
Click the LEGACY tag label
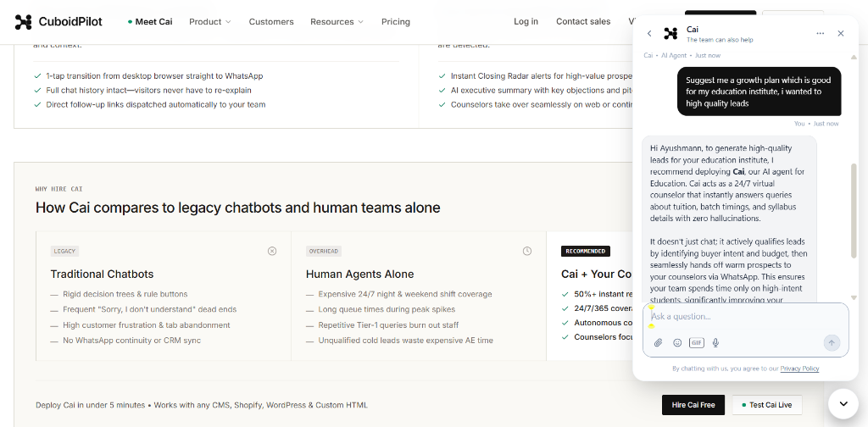(64, 251)
